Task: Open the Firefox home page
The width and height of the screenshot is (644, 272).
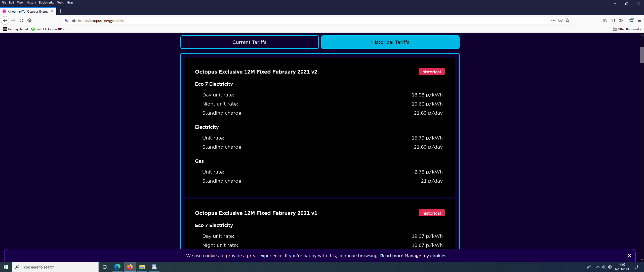Action: tap(29, 20)
